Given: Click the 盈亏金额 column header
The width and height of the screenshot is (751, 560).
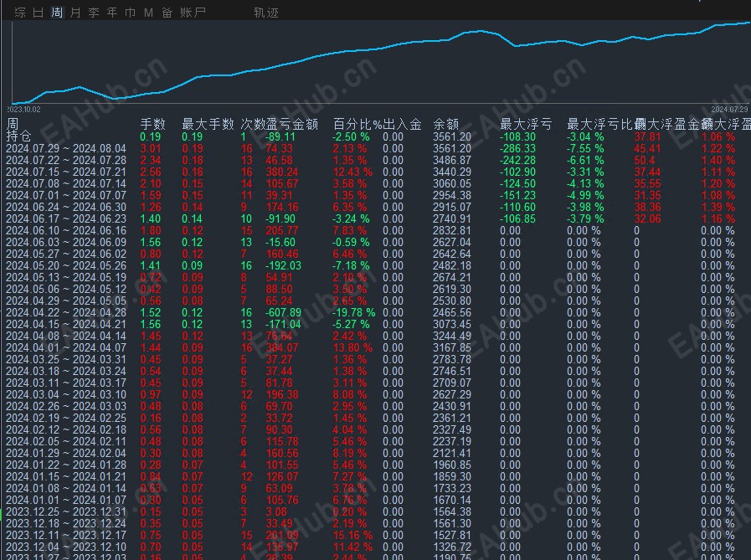Looking at the screenshot, I should [292, 125].
